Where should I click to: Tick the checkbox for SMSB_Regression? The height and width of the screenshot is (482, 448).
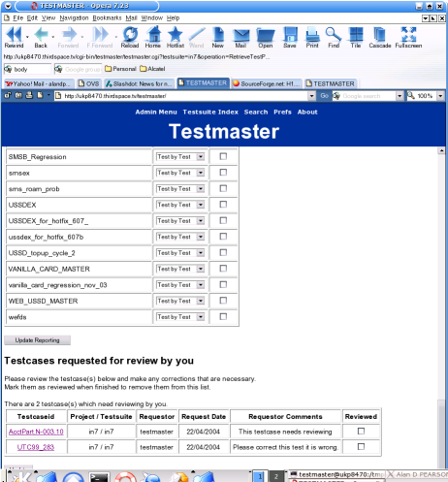pos(223,156)
